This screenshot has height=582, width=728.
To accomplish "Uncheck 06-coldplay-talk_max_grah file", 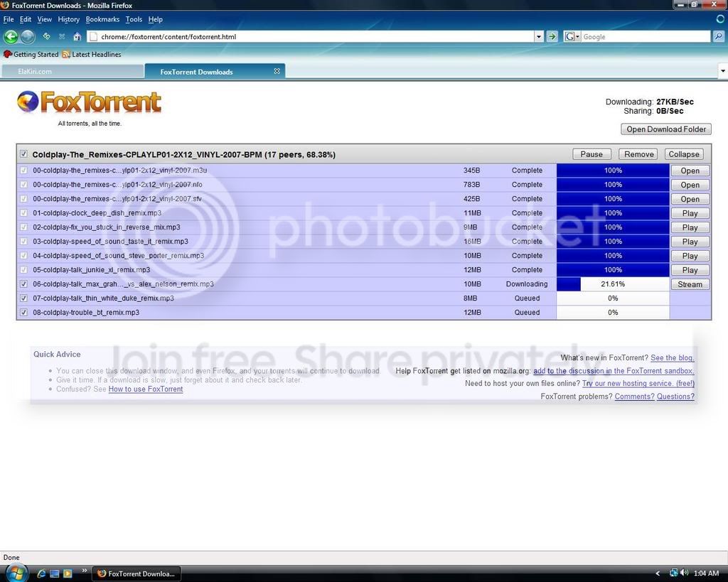I will 23,284.
